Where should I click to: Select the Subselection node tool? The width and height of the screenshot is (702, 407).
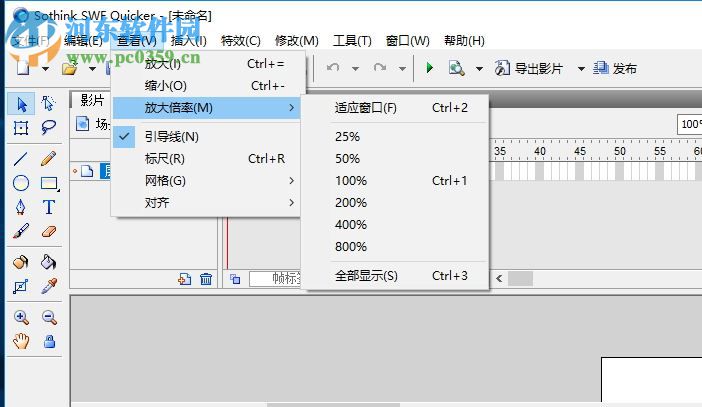pyautogui.click(x=48, y=104)
